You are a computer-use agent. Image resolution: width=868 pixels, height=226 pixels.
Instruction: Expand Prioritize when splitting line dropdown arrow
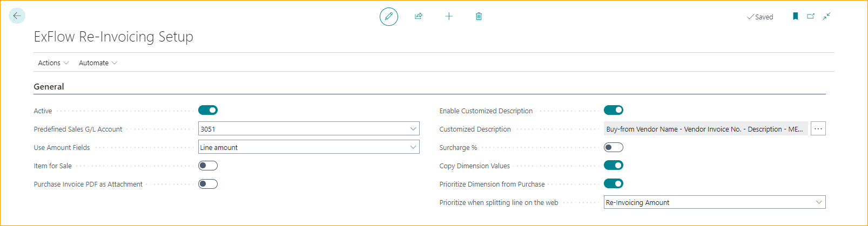point(819,202)
